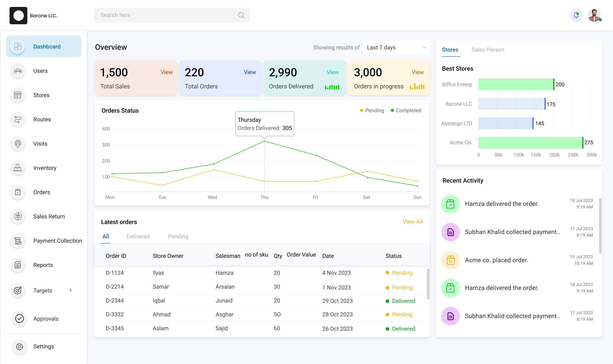Click View All latest orders

[x=412, y=221]
